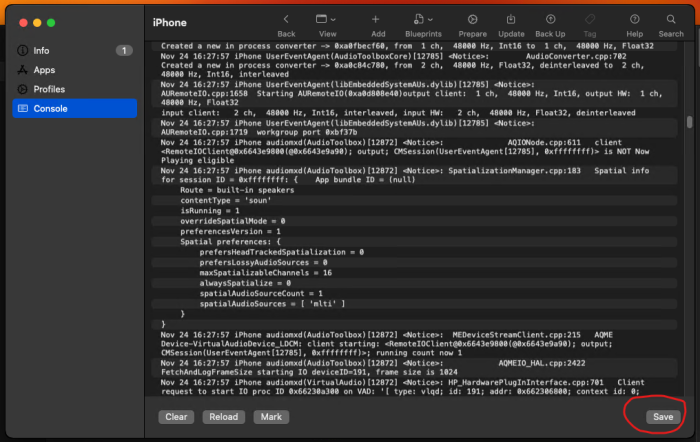Screen dimensions: 700x442
Task: Click the 'Spatial preferences: {' line
Action: coord(230,242)
